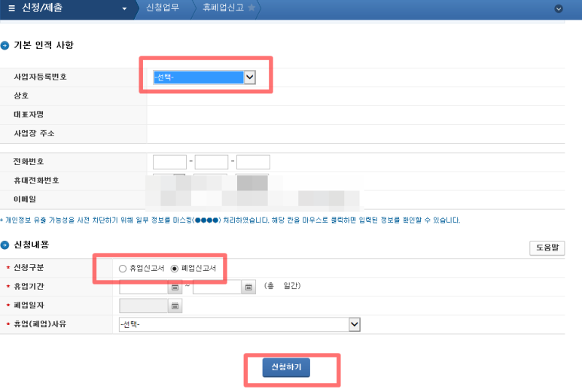Open calendar for 휴업기간 start date

(x=175, y=287)
